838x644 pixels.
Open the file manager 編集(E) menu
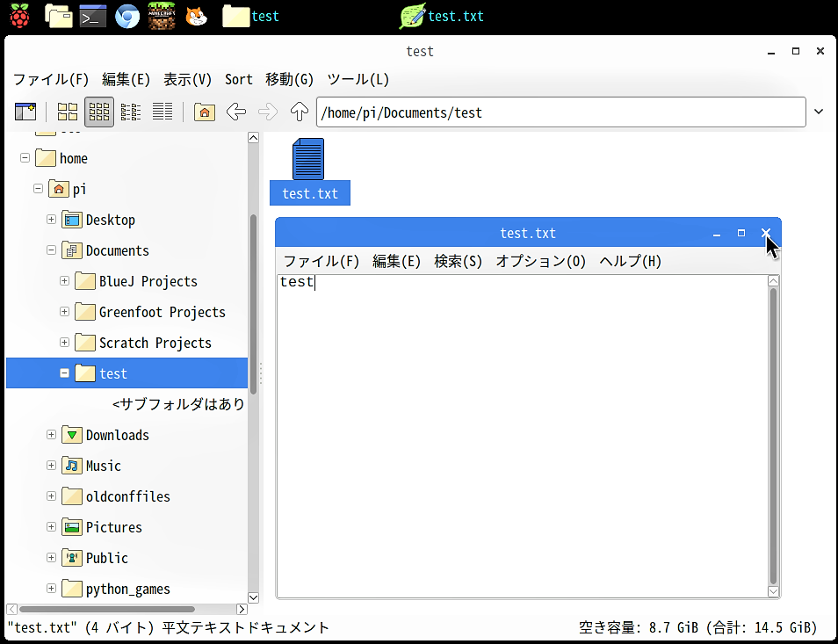126,80
